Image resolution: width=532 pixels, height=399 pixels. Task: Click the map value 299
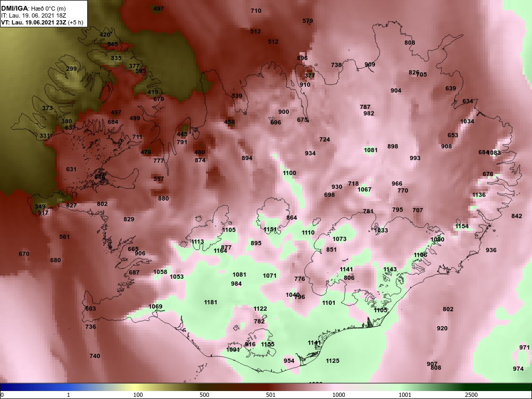(x=71, y=69)
